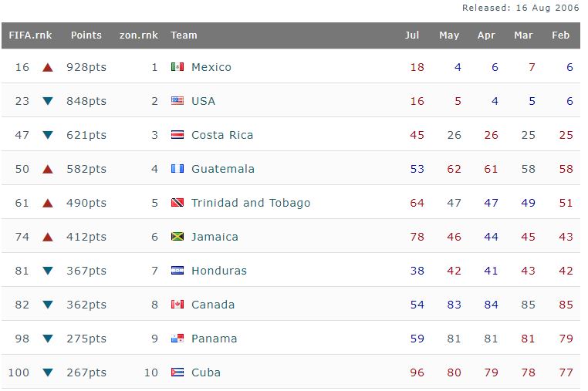Click the red up arrow beside Mexico's rank

pyautogui.click(x=48, y=67)
